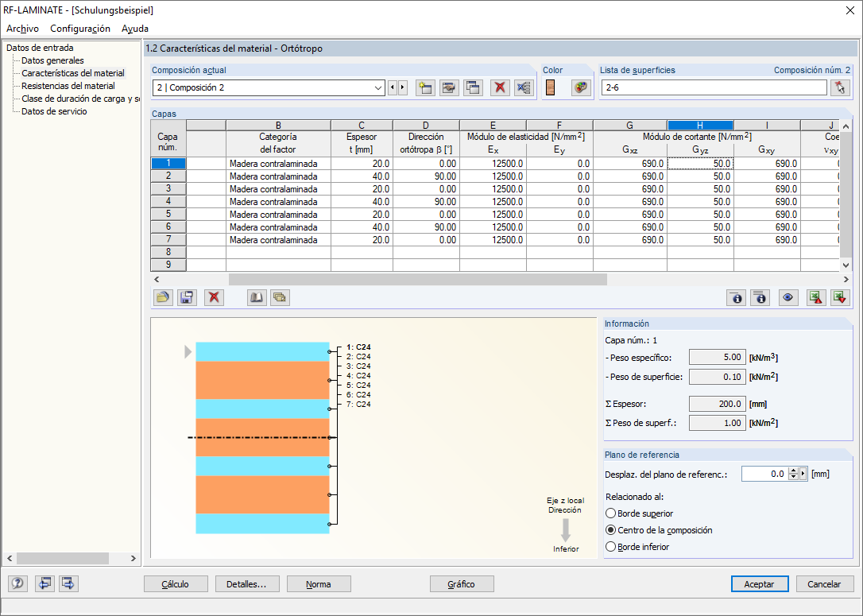Select 'Borde inferior' reference option
This screenshot has width=863, height=616.
pyautogui.click(x=610, y=546)
